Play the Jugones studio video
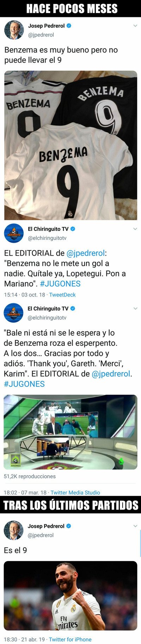The height and width of the screenshot is (644, 141). [70, 432]
